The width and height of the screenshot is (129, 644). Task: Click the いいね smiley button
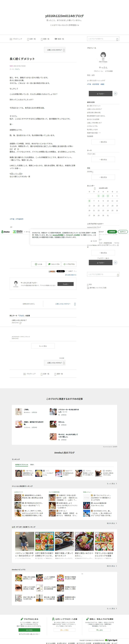click(x=39, y=264)
